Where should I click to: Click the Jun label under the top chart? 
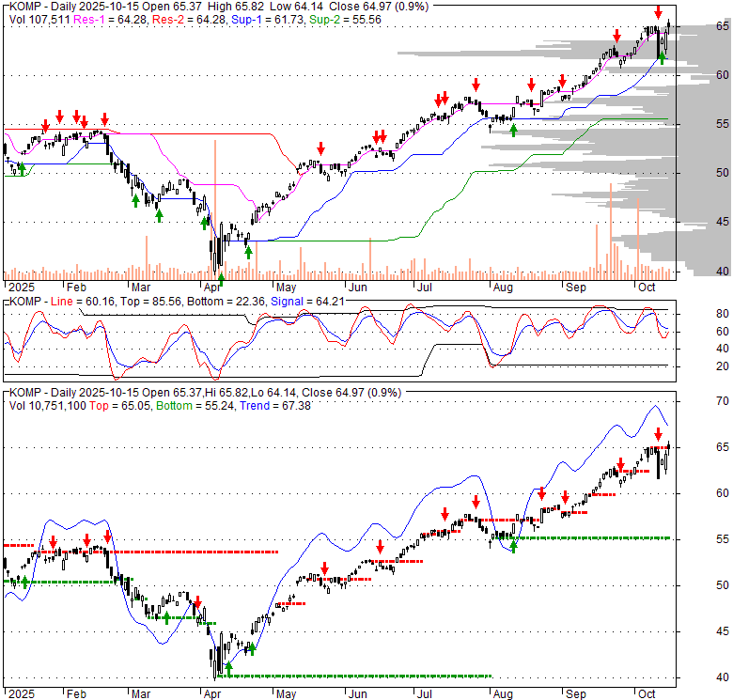358,288
